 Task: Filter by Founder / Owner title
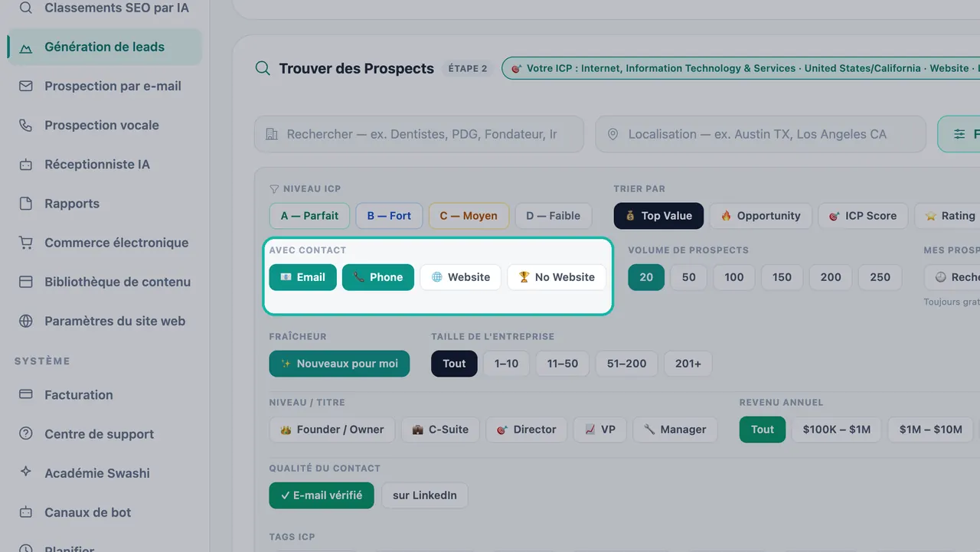332,430
